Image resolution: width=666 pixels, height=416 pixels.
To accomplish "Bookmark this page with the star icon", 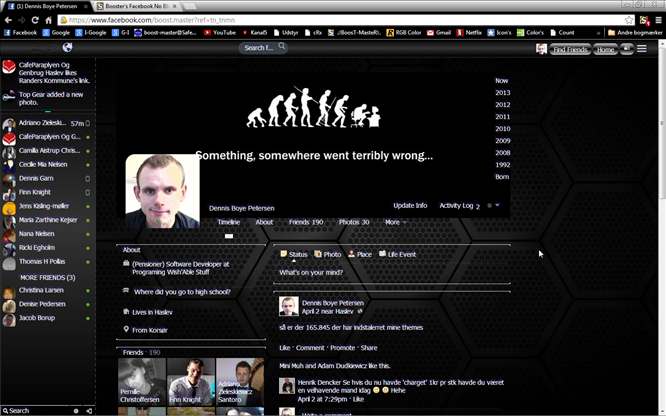I will click(x=629, y=20).
